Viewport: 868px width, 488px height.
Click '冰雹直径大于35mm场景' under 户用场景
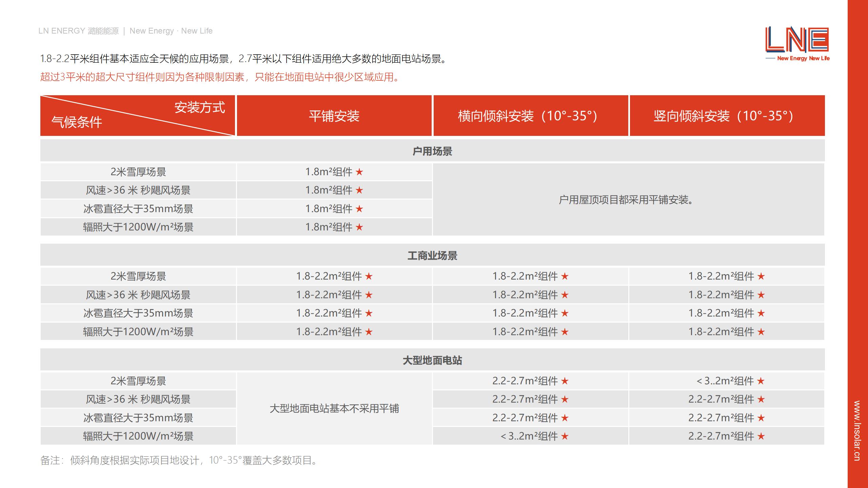coord(138,209)
